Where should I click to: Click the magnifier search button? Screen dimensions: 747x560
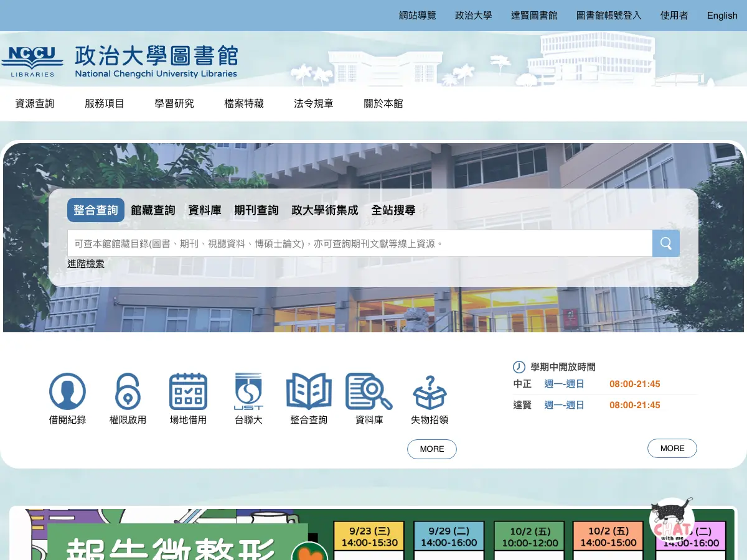665,243
